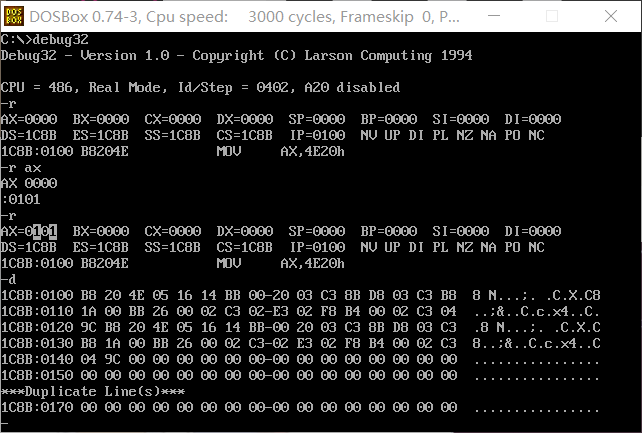This screenshot has height=433, width=642.
Task: Click the highlighted AX=0101 register value
Action: coord(29,231)
